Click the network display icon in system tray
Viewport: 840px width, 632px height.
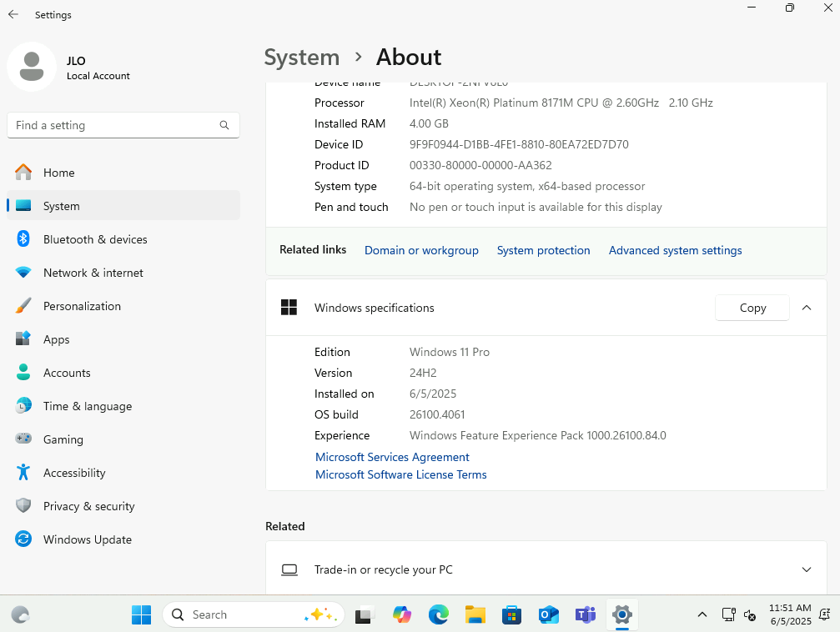tap(728, 614)
